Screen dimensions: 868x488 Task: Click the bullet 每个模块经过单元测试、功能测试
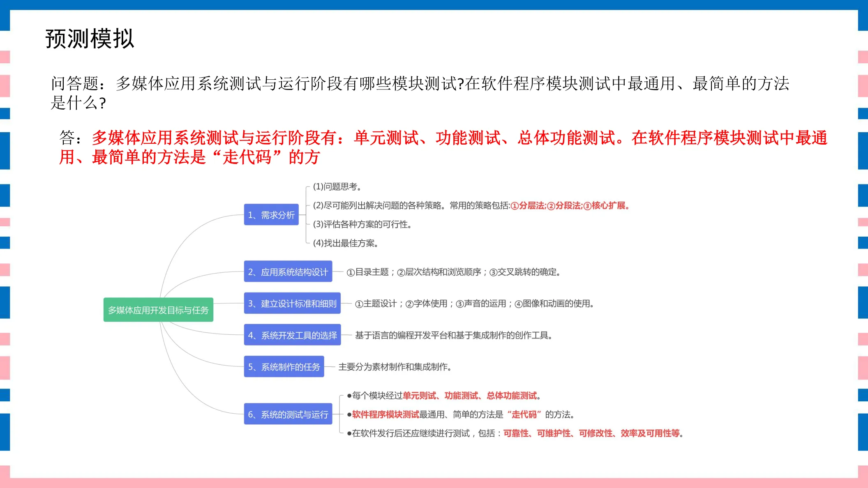(x=444, y=396)
